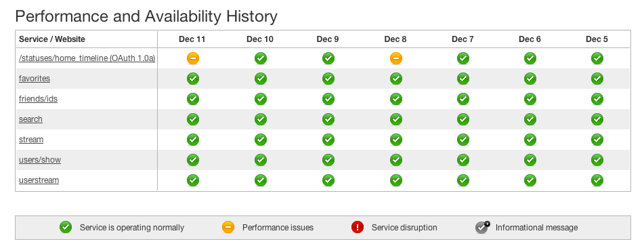This screenshot has width=644, height=248.
Task: Click home_timeline status icon for Dec 9
Action: (328, 58)
